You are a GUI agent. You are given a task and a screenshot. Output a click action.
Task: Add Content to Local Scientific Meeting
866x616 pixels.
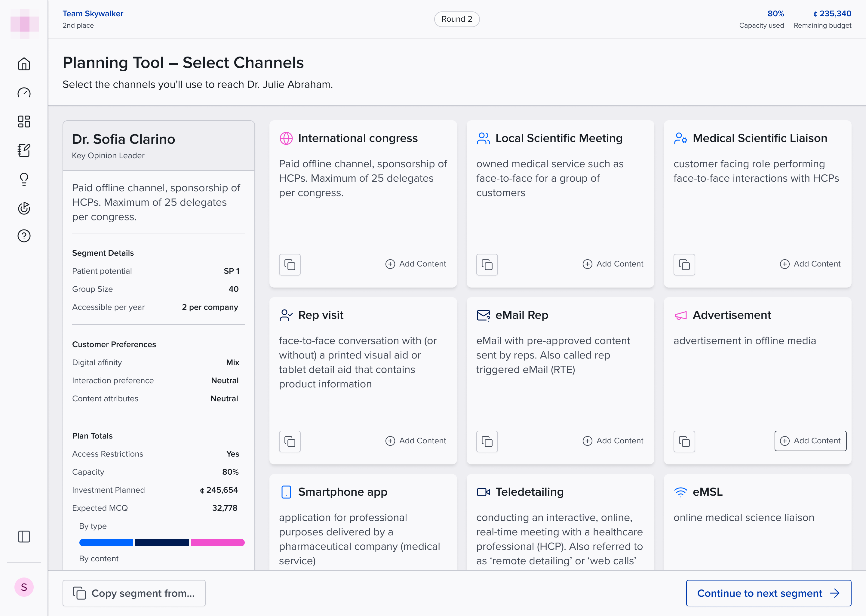click(x=613, y=264)
